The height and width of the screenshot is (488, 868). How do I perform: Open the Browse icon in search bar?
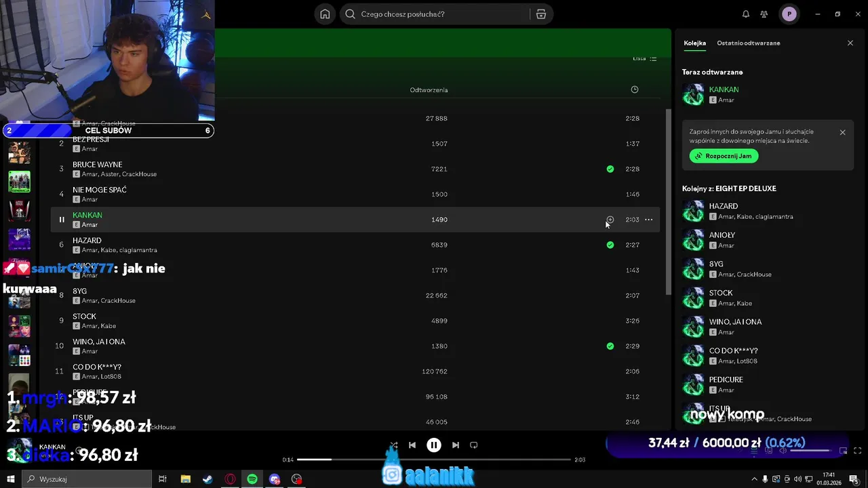tap(540, 14)
